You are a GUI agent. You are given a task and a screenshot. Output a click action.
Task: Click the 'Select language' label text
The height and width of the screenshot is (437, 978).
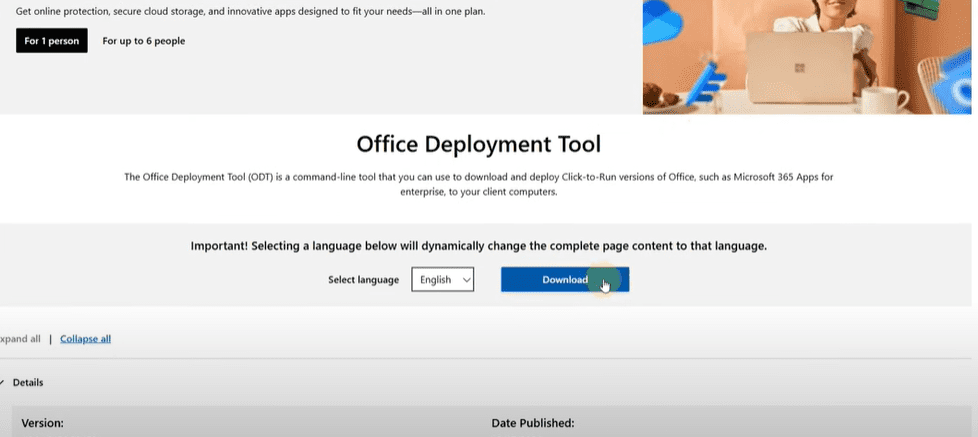coord(363,280)
